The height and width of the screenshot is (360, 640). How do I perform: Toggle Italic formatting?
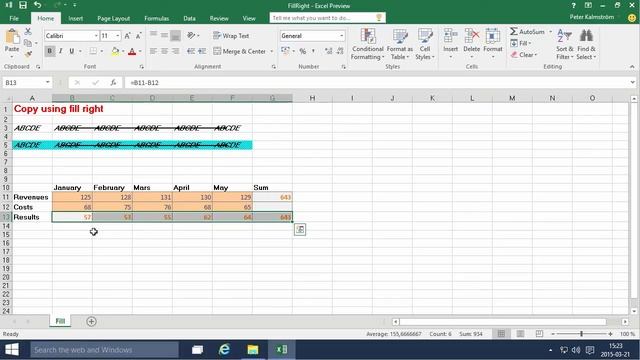60,51
